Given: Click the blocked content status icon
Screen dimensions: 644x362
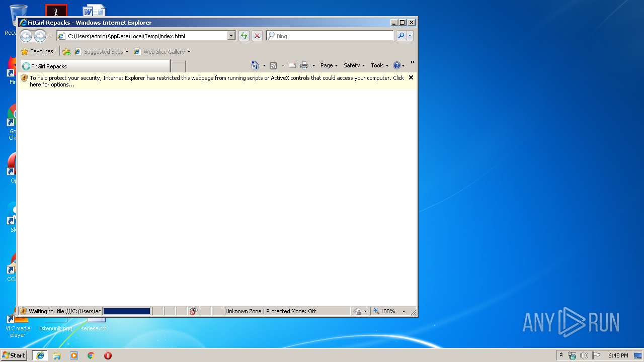Looking at the screenshot, I should tap(194, 311).
